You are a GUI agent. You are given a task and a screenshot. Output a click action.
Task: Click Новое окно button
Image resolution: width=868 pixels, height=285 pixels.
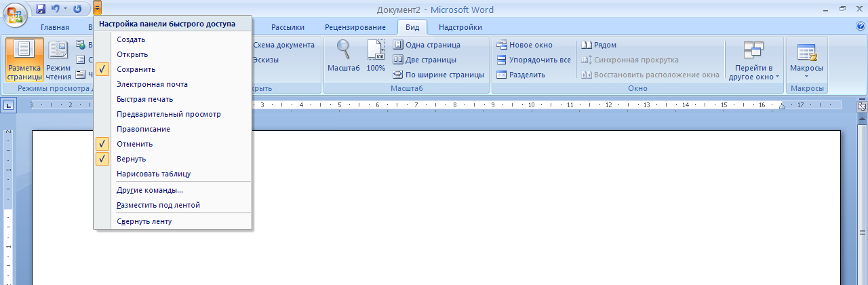click(525, 45)
